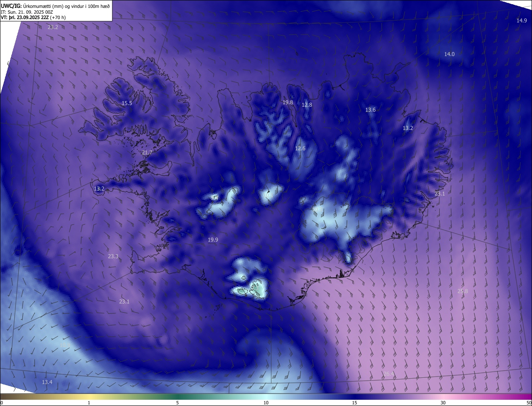Click the 13.2 label on the western peninsula tip
This screenshot has height=406, width=532.
coord(99,188)
